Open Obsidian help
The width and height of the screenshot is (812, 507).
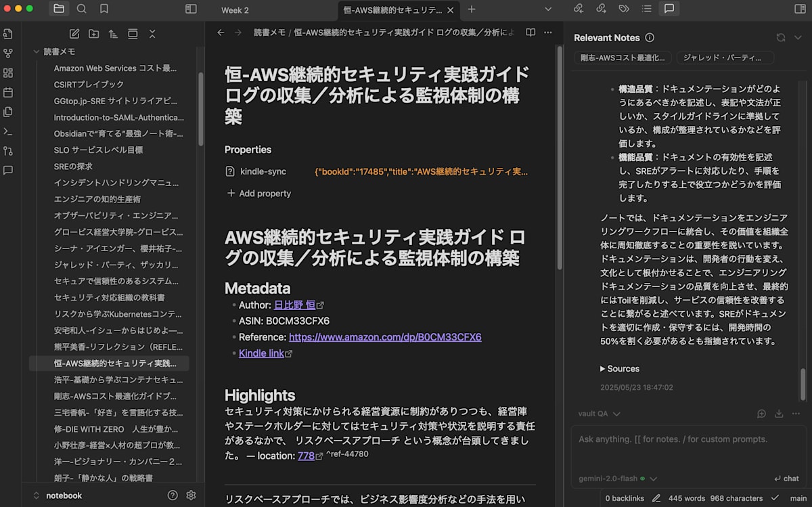click(173, 495)
